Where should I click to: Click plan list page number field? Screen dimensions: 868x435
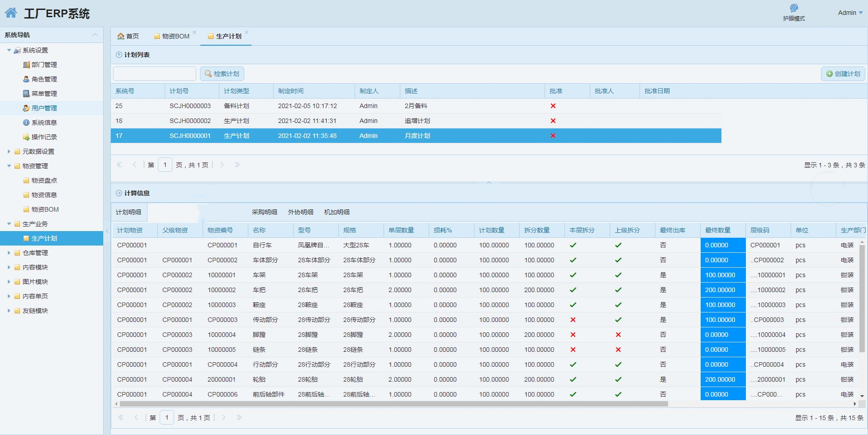[x=165, y=165]
